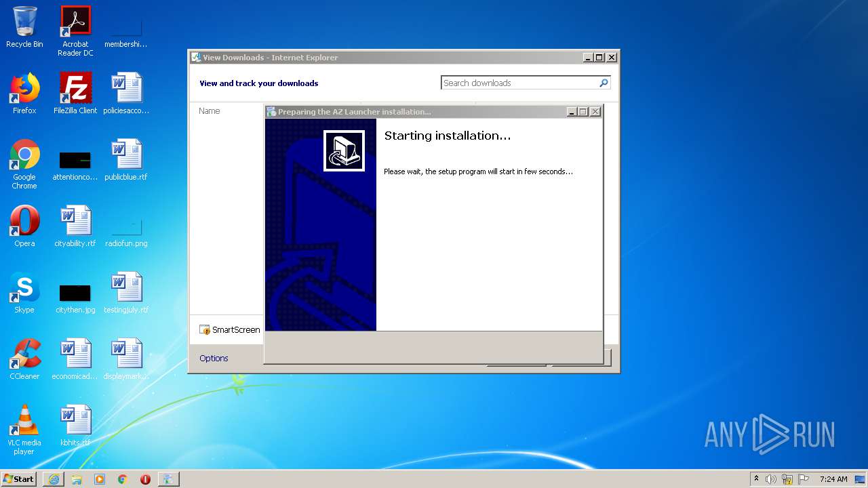Select kbhits.rtf document

pyautogui.click(x=75, y=426)
